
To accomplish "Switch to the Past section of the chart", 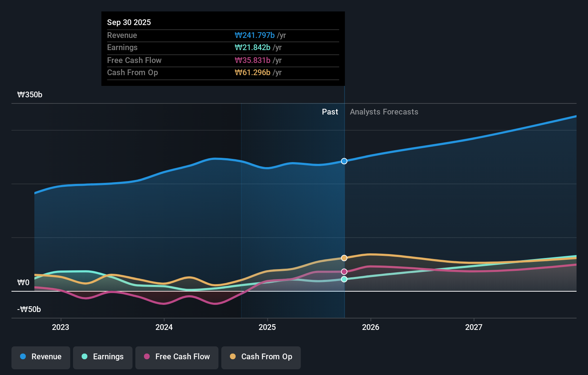I will pyautogui.click(x=330, y=112).
